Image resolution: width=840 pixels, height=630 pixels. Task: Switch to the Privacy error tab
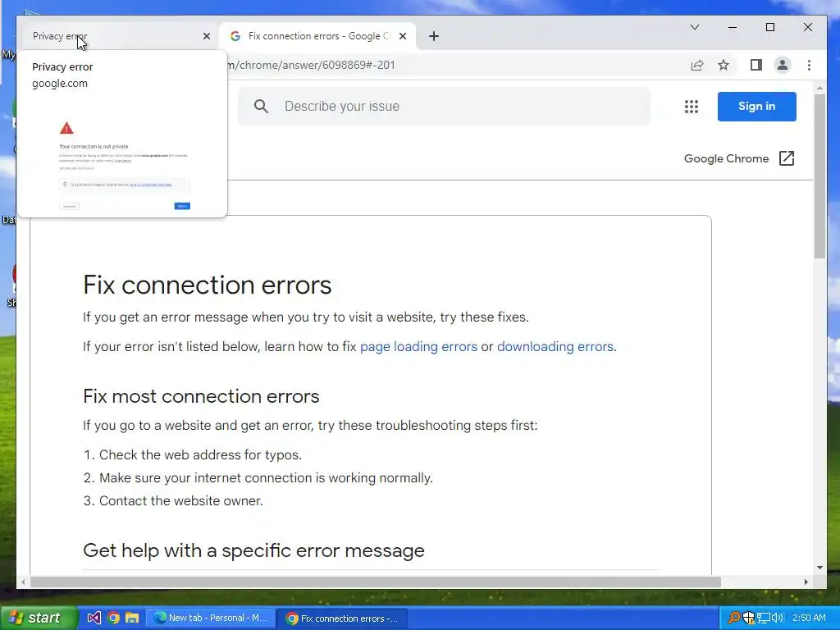(x=115, y=36)
